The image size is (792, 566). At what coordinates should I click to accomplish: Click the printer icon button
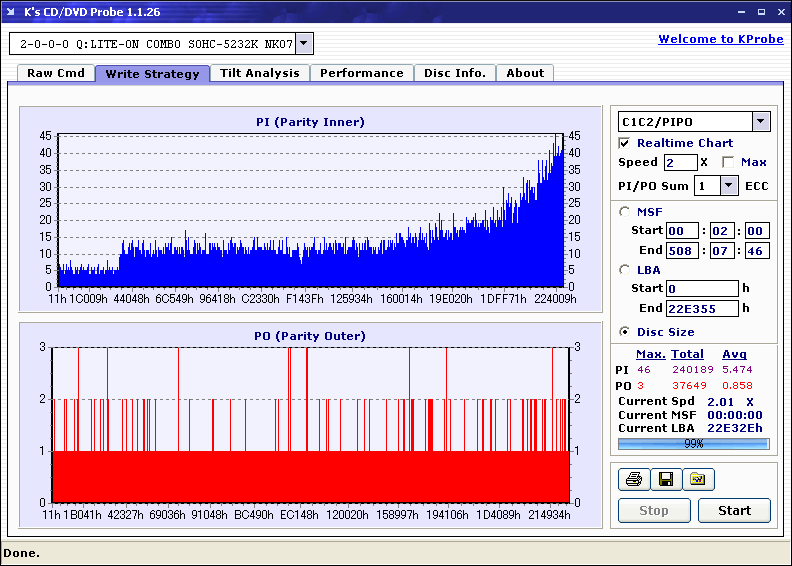(633, 480)
